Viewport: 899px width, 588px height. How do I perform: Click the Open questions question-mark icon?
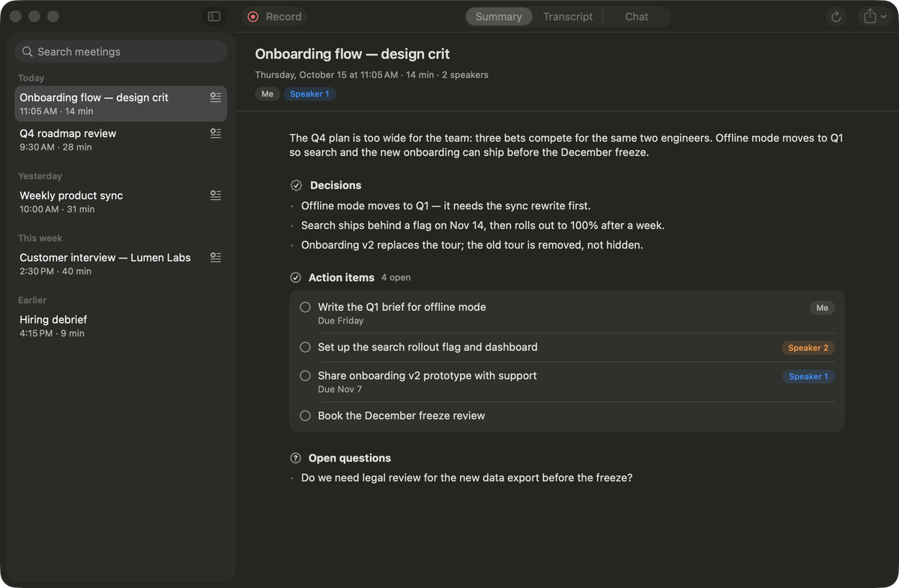pos(296,458)
